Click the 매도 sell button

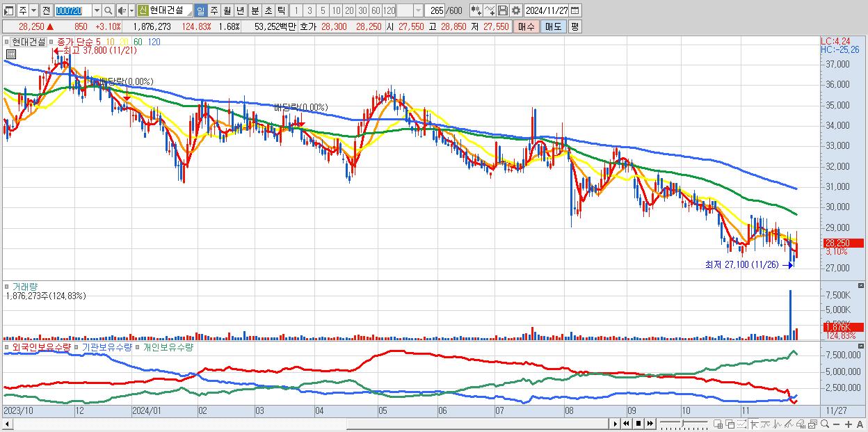(x=553, y=26)
